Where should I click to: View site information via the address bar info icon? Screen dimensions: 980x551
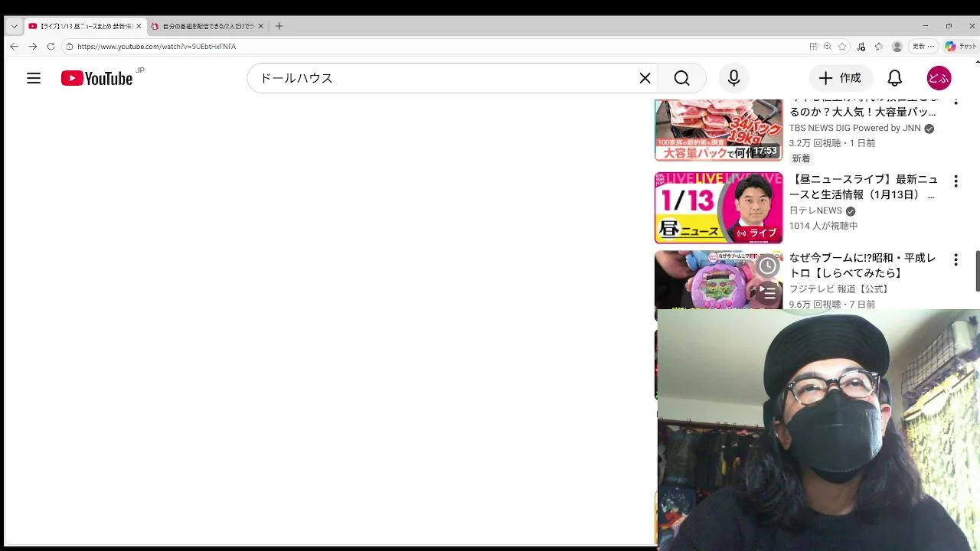[x=69, y=47]
